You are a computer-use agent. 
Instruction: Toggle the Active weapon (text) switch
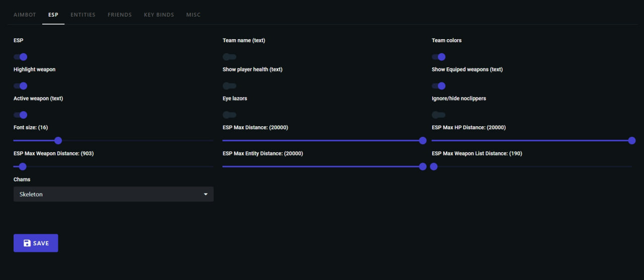point(21,115)
